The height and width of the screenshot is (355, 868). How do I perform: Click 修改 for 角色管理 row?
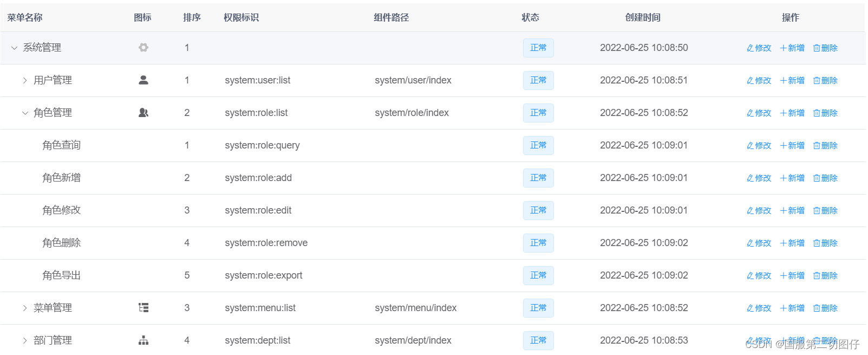(759, 113)
